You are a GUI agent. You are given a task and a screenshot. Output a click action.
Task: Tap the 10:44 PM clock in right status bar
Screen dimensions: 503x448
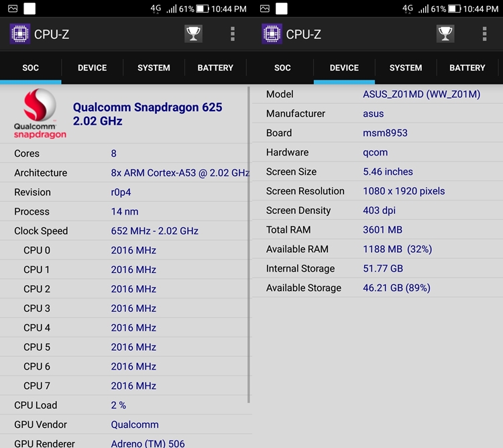coord(481,9)
